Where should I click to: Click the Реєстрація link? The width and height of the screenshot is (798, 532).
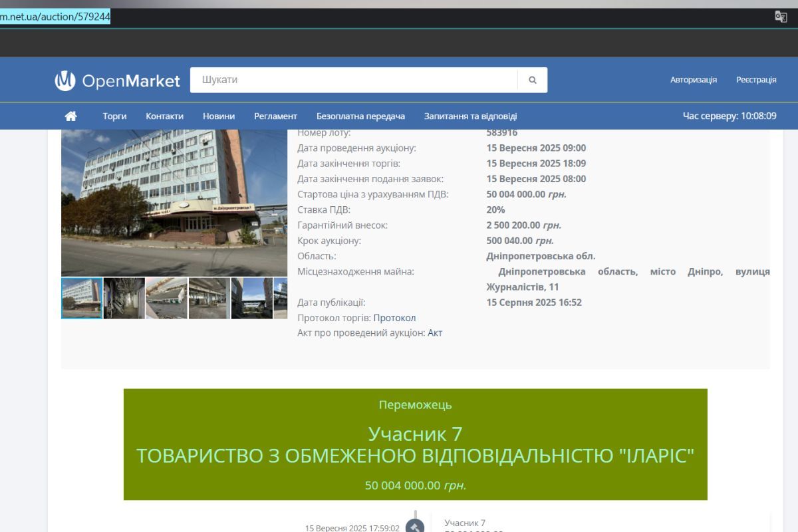(x=756, y=80)
